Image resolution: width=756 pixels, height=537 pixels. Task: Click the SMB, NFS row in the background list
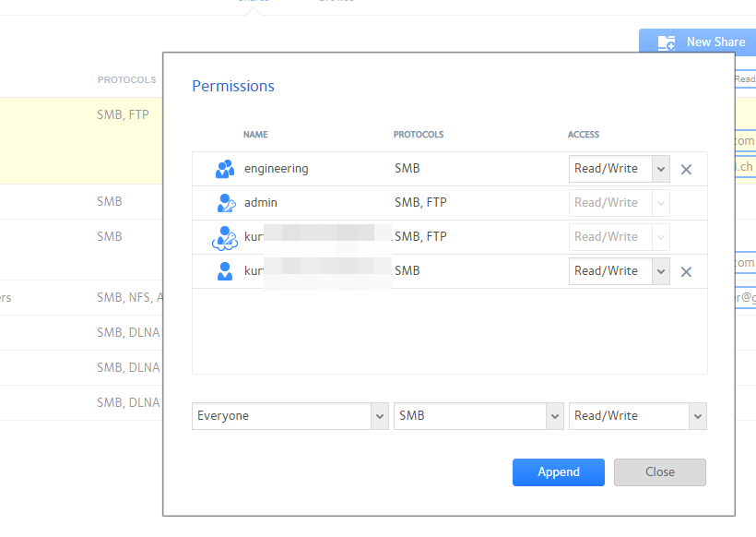(x=81, y=298)
